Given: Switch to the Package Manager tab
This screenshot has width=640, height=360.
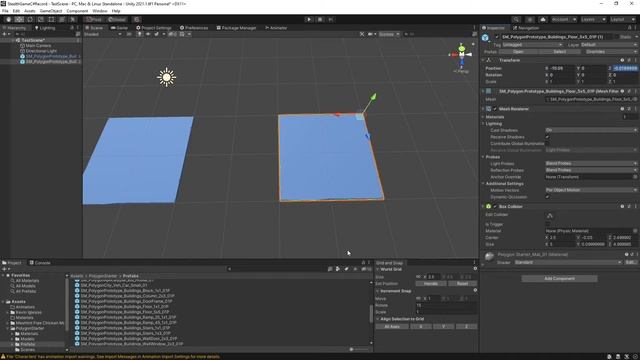Looking at the screenshot, I should click(x=236, y=28).
